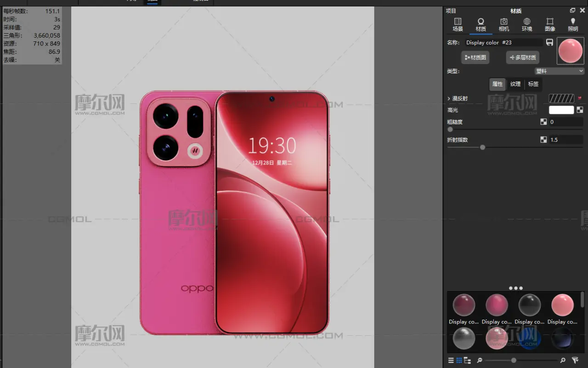The image size is (588, 368).
Task: Open the Lighting (照明) bulb icon
Action: point(573,24)
